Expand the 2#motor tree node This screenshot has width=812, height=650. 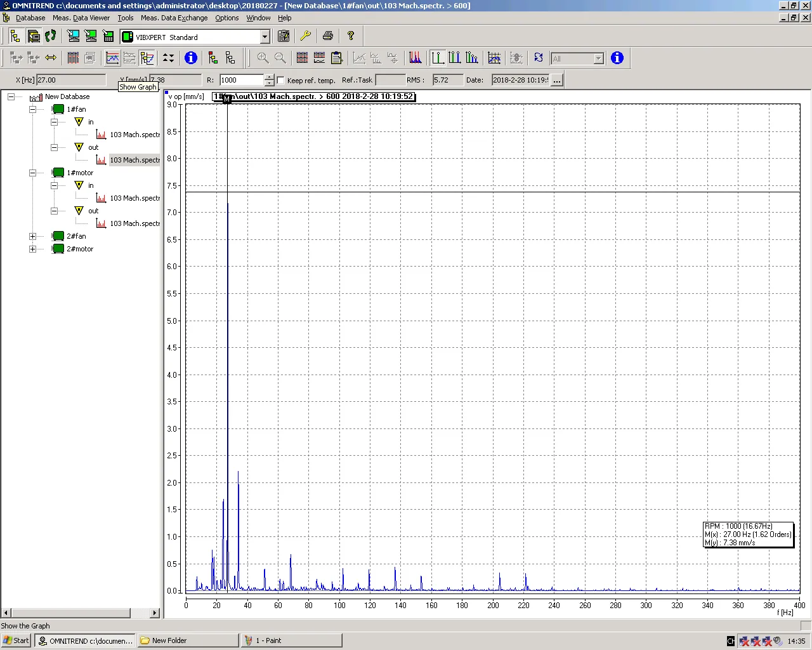pyautogui.click(x=32, y=249)
